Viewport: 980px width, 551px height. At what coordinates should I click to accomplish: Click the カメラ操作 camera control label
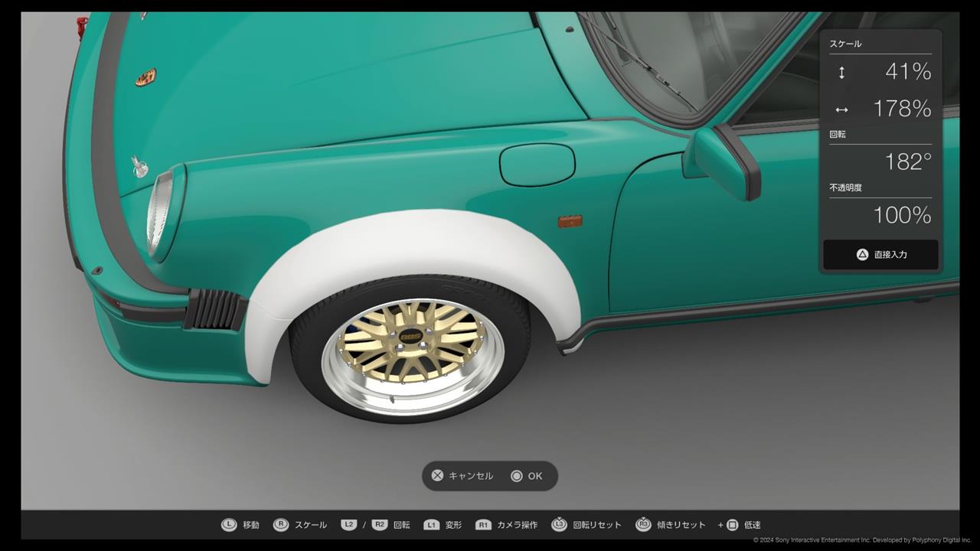coord(518,525)
